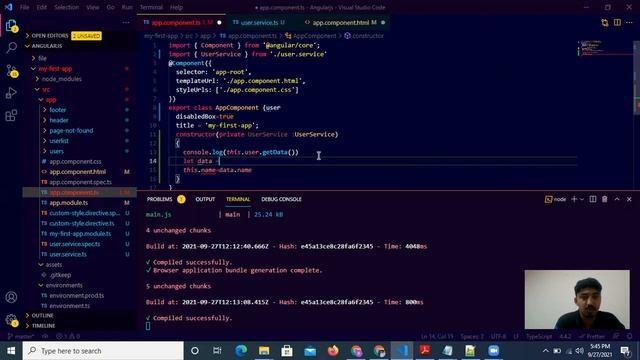Viewport: 640px width, 360px height.
Task: Click the open changes icon in editor toolbar
Action: (x=604, y=22)
